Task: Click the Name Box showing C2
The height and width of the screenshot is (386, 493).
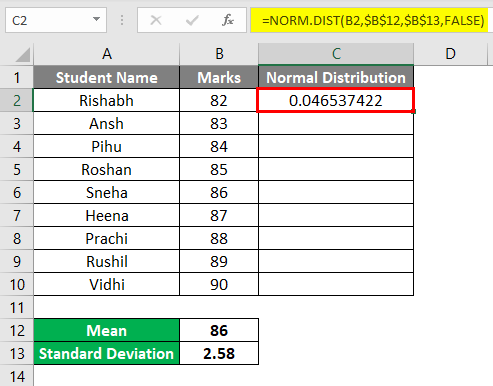Action: pos(56,20)
